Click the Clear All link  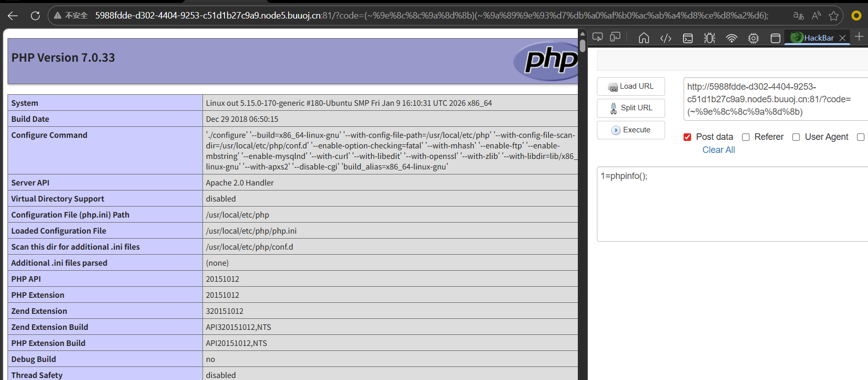(x=718, y=150)
